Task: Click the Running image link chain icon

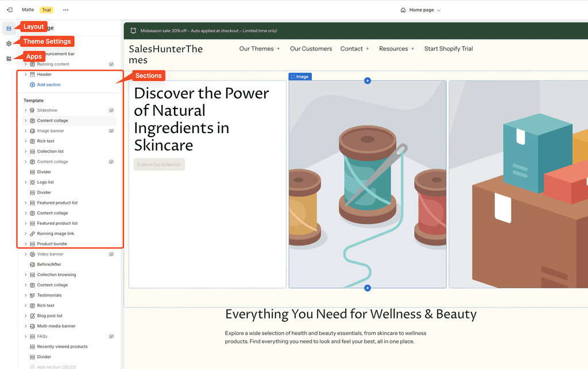Action: 32,234
